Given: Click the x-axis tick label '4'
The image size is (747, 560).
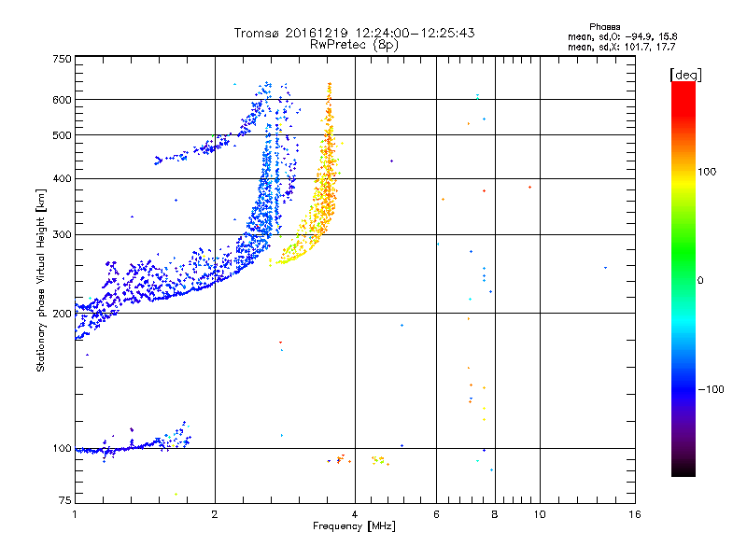Looking at the screenshot, I should point(355,514).
